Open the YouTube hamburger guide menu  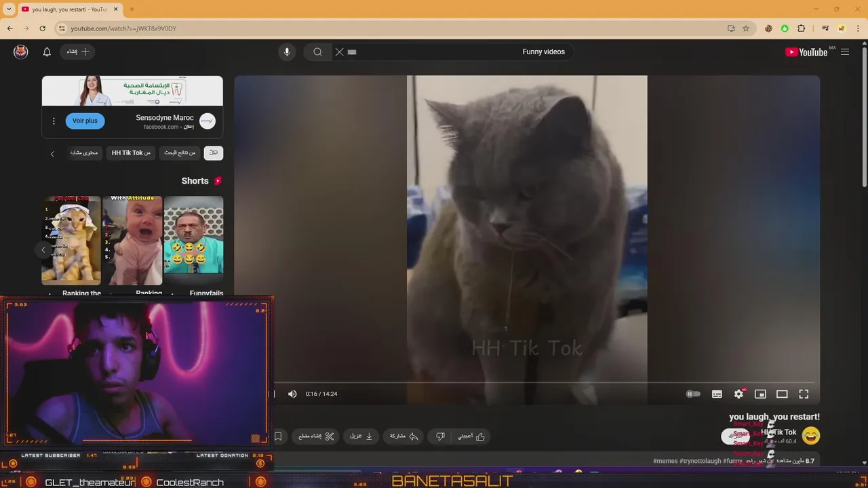[x=845, y=52]
